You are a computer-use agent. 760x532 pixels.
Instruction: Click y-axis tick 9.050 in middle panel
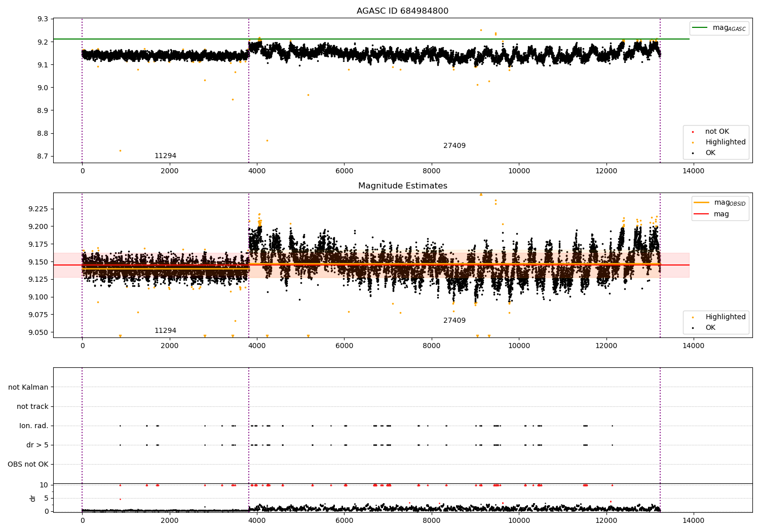(39, 333)
